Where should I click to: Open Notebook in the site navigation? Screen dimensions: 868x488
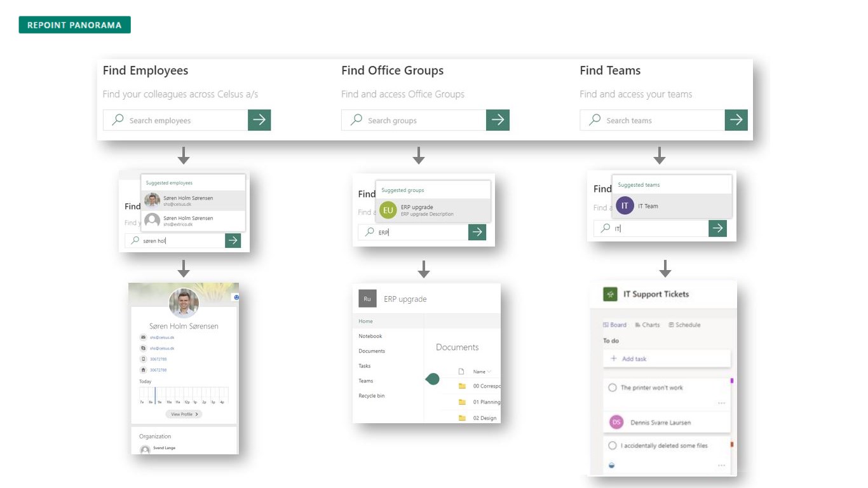click(370, 336)
